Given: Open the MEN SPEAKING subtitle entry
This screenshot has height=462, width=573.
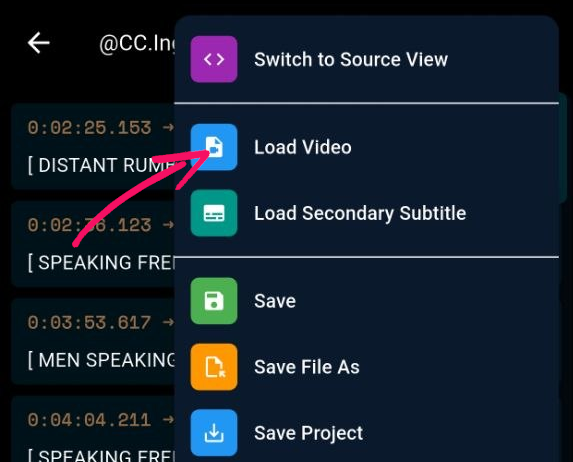Looking at the screenshot, I should [101, 360].
